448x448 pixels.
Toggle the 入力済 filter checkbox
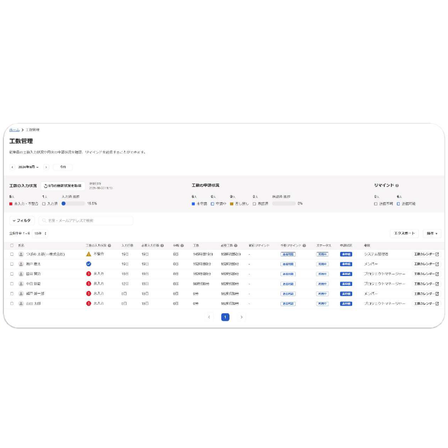click(x=44, y=204)
